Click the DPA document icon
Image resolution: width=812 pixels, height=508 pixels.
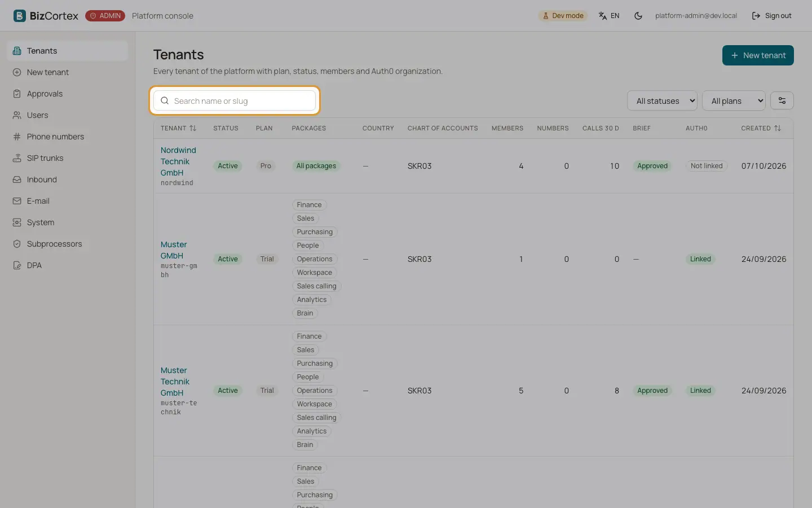tap(17, 265)
